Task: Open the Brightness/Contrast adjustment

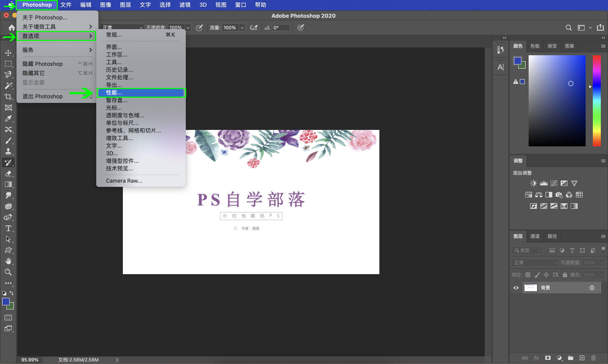Action: [x=533, y=183]
